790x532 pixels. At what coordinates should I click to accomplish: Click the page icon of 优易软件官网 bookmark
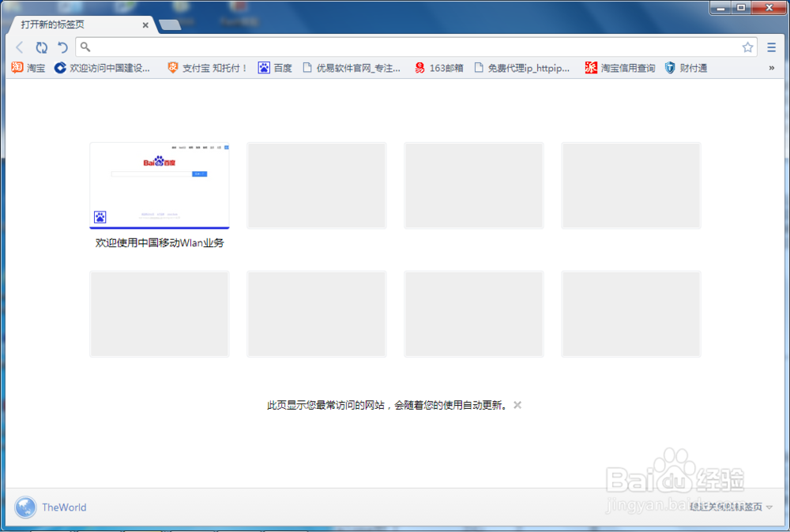307,67
